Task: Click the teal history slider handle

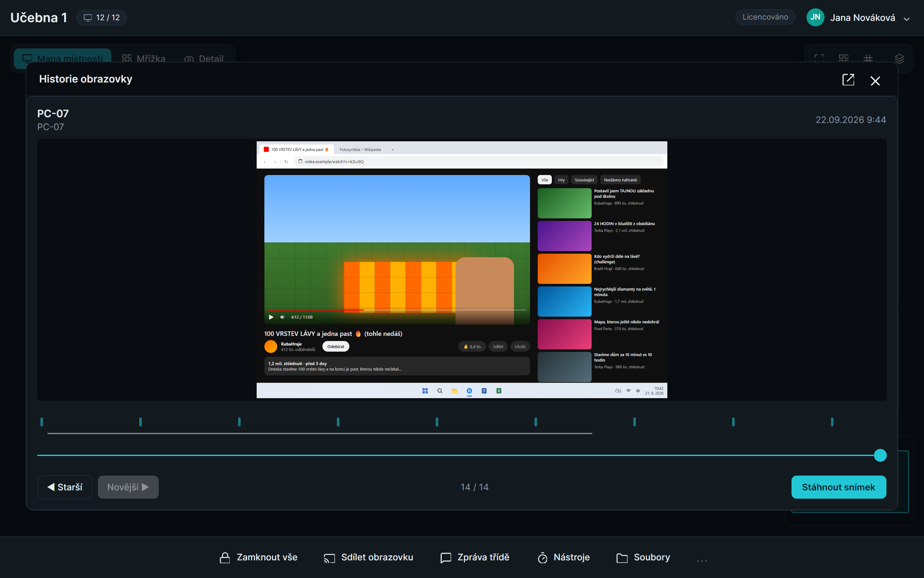Action: tap(880, 455)
